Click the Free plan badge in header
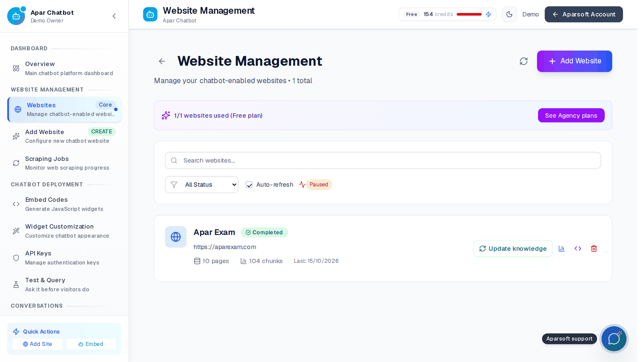The width and height of the screenshot is (644, 362). click(412, 14)
